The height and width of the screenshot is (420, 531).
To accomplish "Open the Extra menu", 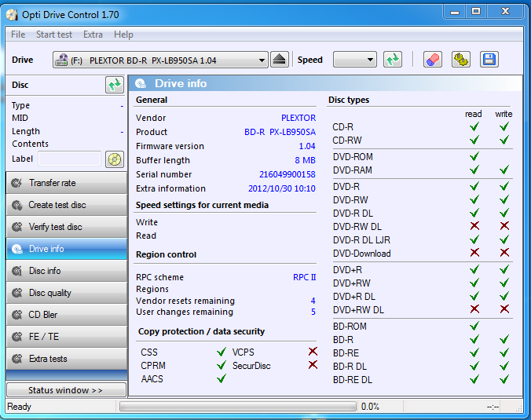I will click(93, 35).
